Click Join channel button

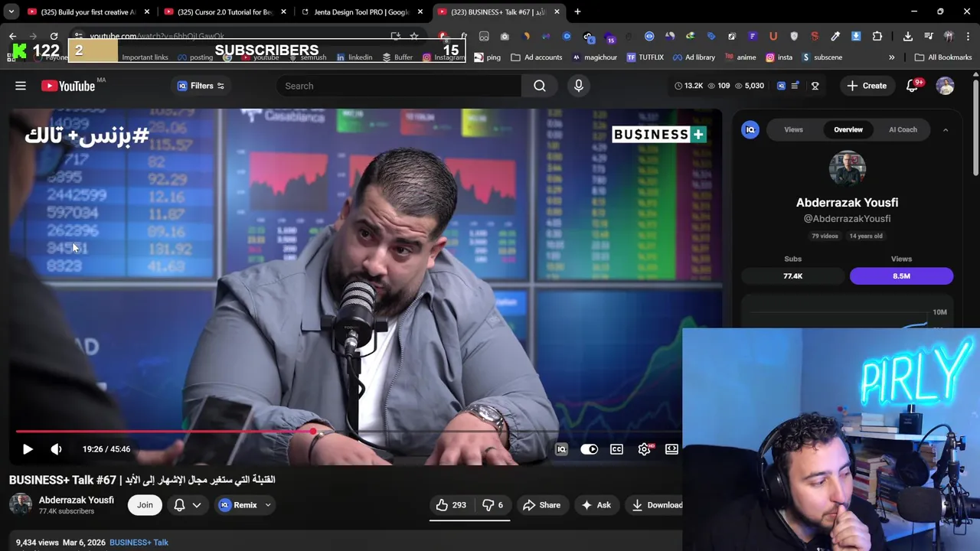click(x=145, y=505)
